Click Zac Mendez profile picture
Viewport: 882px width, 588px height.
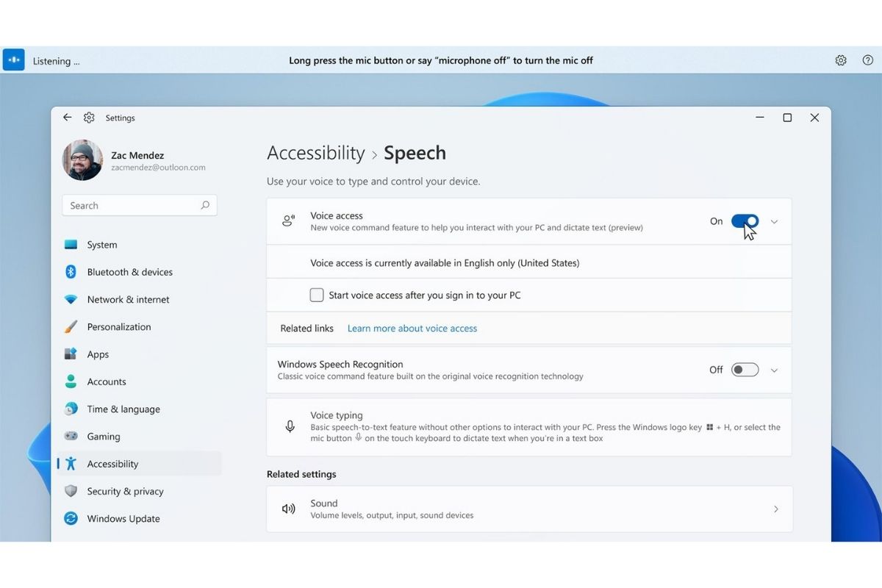click(x=82, y=160)
